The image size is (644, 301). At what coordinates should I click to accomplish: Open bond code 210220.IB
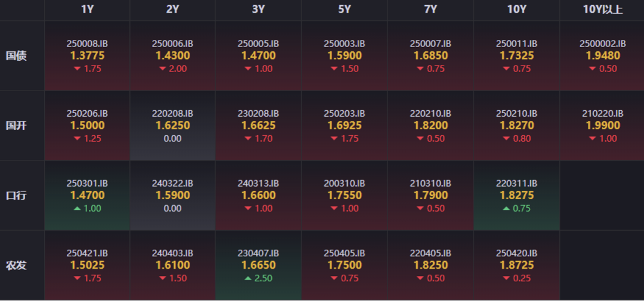coord(602,113)
